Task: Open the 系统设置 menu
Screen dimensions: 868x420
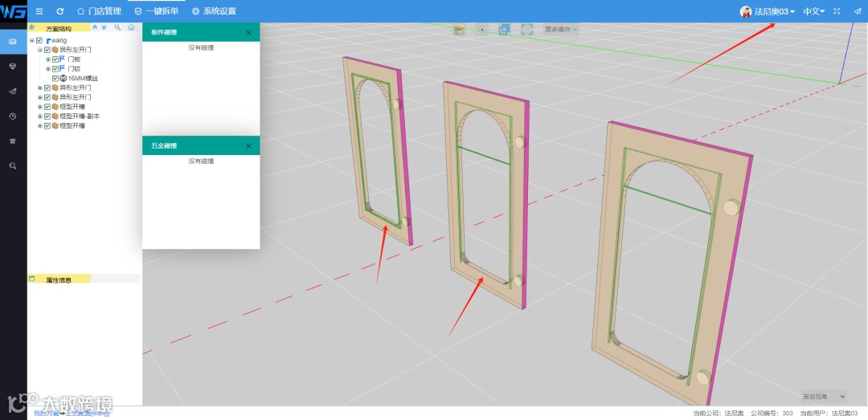Action: pos(214,11)
